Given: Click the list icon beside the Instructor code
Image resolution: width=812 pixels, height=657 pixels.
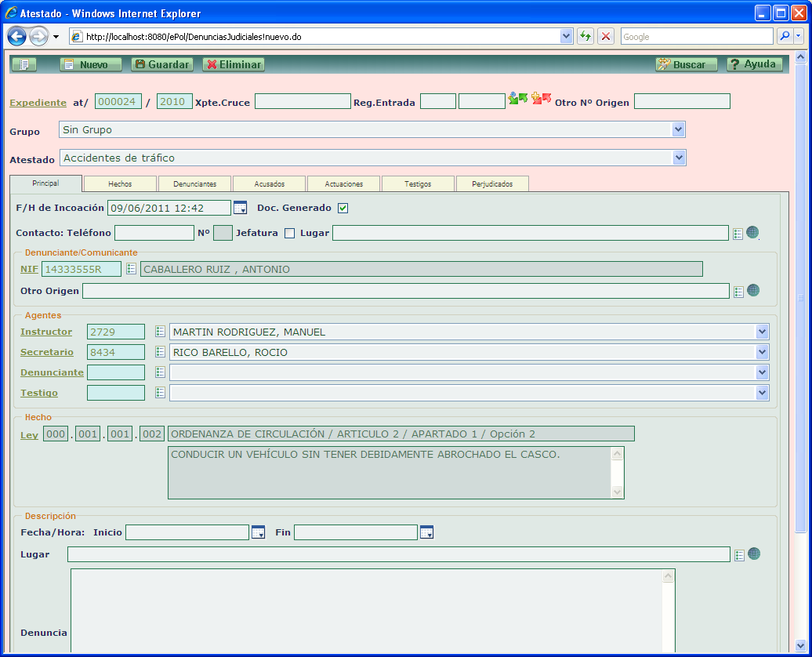Looking at the screenshot, I should click(x=160, y=332).
